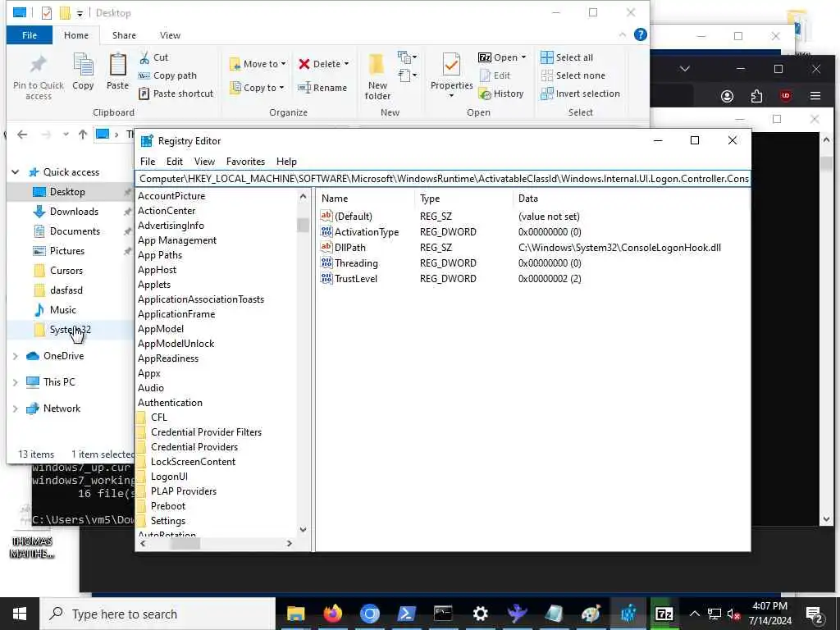The width and height of the screenshot is (840, 630).
Task: Click the taskbar clock and date
Action: click(769, 614)
